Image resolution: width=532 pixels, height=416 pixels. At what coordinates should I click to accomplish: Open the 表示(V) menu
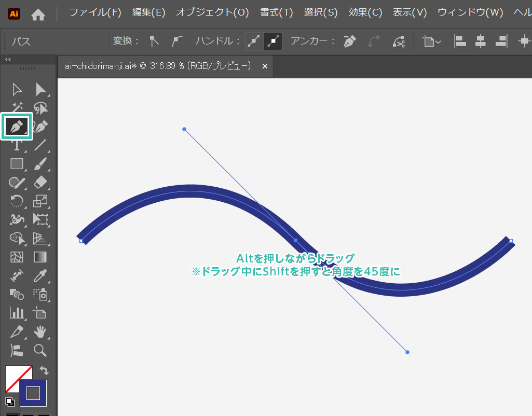coord(410,13)
